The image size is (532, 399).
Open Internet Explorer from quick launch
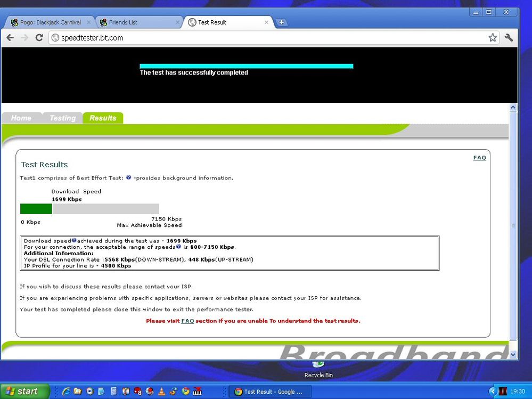pos(66,391)
